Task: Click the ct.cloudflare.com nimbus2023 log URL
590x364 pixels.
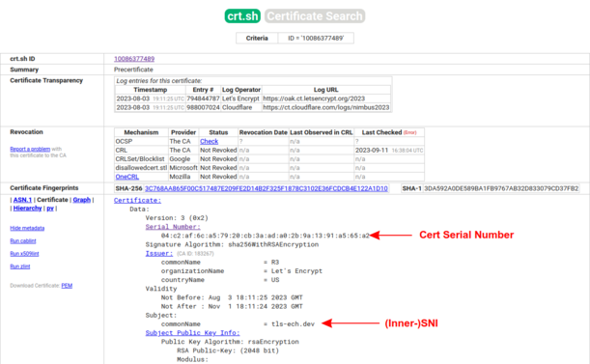Action: pyautogui.click(x=325, y=108)
